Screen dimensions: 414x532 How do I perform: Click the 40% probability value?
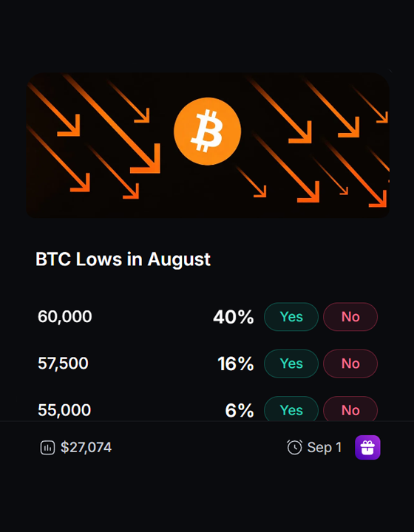pyautogui.click(x=234, y=317)
